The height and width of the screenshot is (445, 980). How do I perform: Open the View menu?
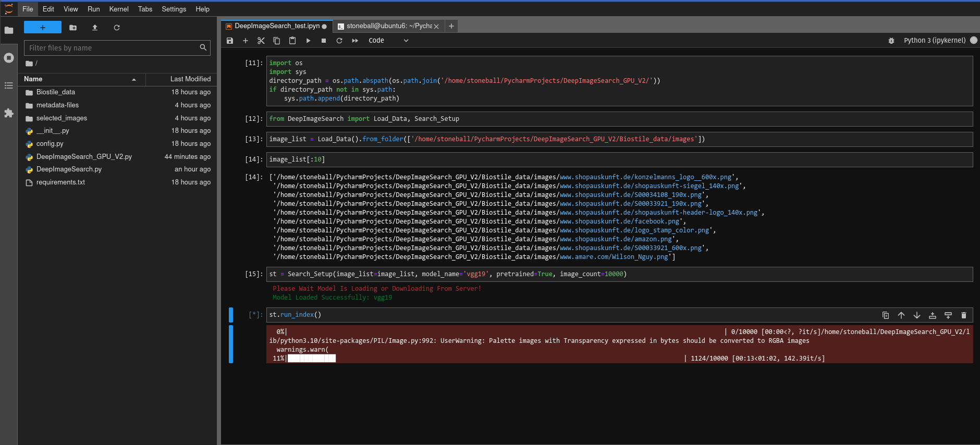point(71,9)
